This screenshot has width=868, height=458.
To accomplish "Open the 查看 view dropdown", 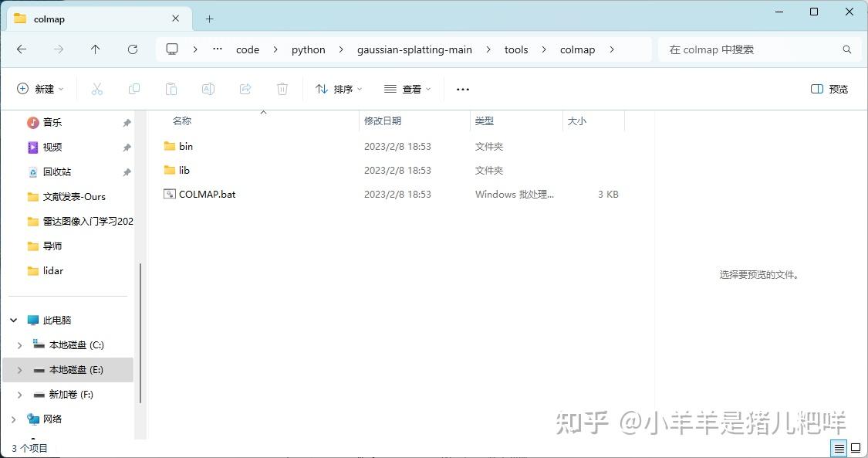I will point(407,89).
